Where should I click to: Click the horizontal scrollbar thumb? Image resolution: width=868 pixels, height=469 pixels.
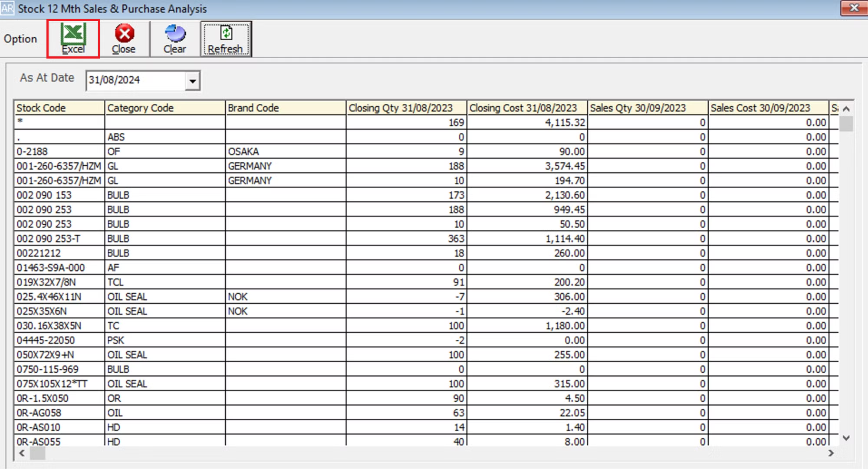37,453
